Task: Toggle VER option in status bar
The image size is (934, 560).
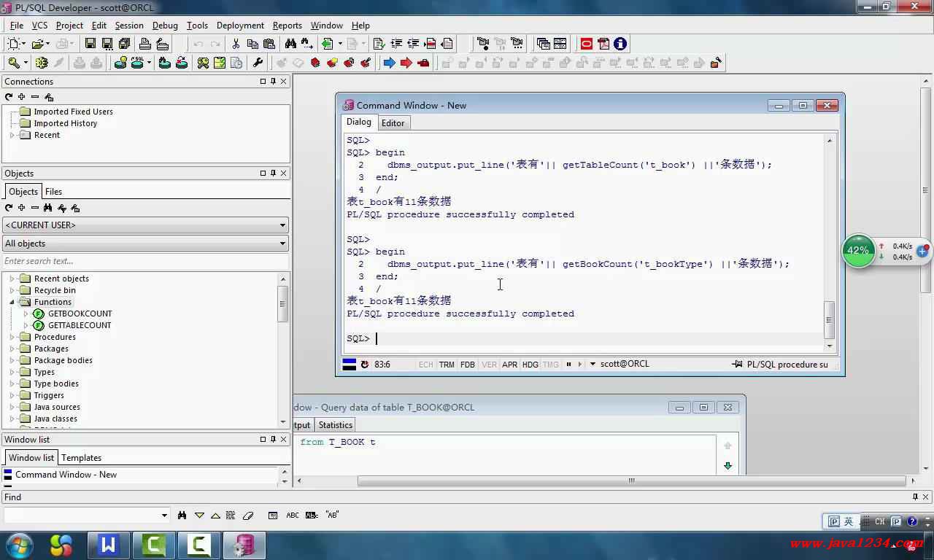Action: [x=489, y=365]
